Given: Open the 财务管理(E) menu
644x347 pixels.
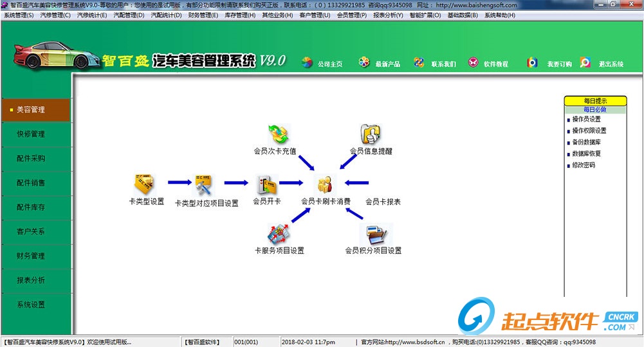Looking at the screenshot, I should (203, 15).
